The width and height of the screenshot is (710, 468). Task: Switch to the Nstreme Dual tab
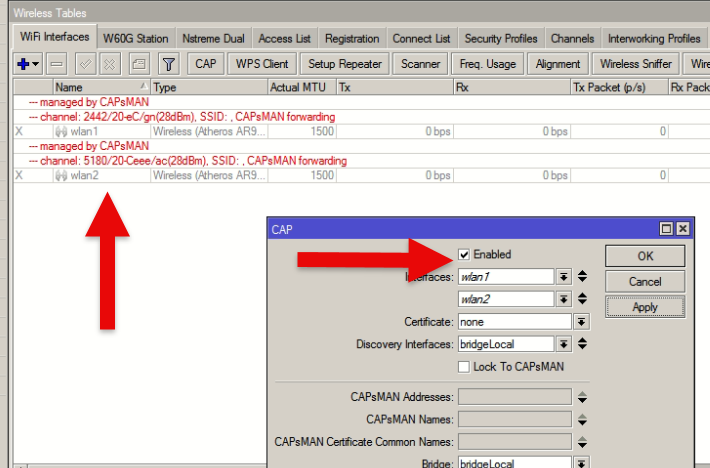(213, 38)
